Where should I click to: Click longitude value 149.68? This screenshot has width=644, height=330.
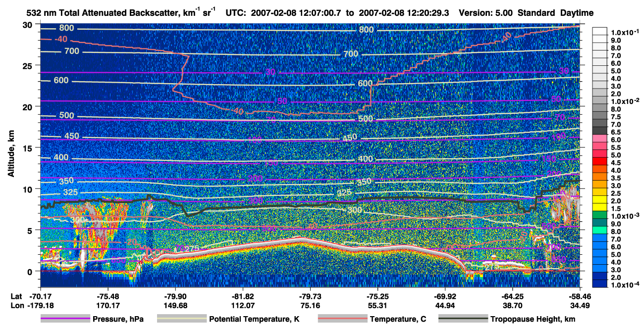175,305
